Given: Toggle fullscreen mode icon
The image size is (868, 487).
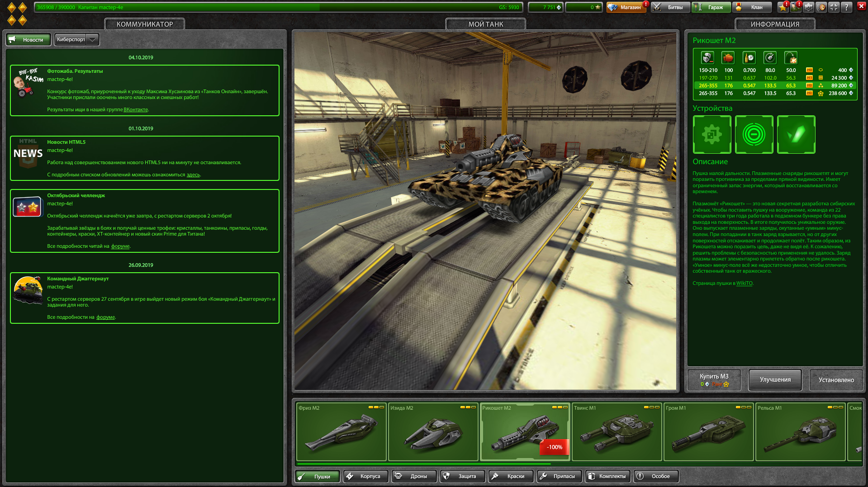Looking at the screenshot, I should (x=834, y=7).
